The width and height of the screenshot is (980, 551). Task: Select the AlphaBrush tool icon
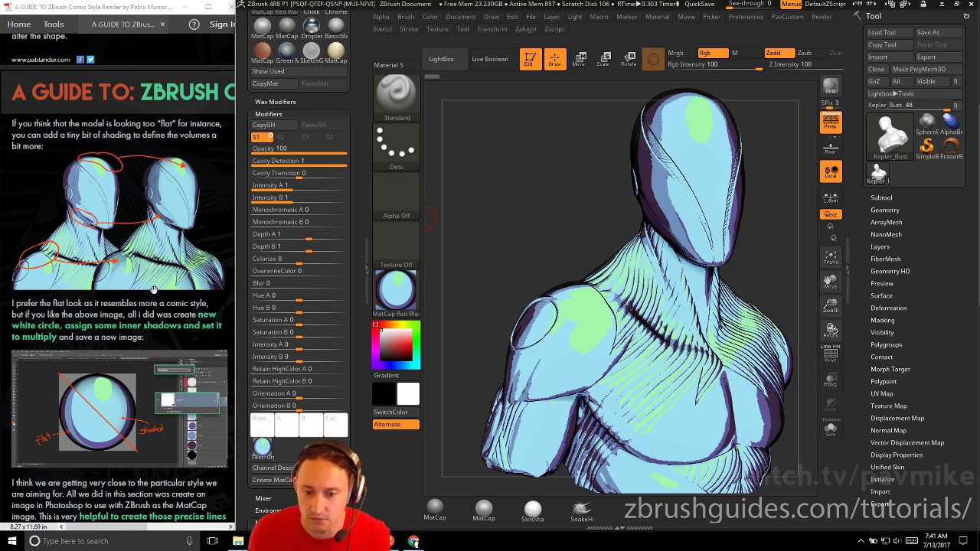point(951,122)
